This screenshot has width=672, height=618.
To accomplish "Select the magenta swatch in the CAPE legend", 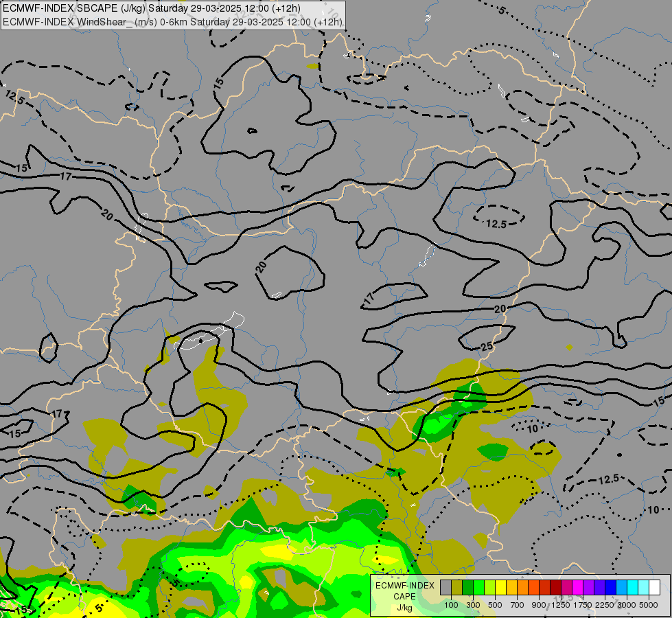I will [x=578, y=588].
